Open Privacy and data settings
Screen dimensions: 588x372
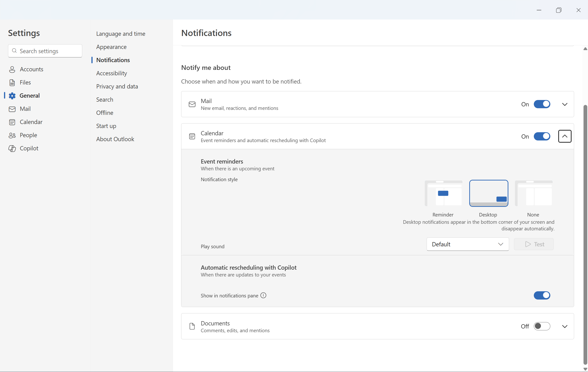tap(117, 86)
